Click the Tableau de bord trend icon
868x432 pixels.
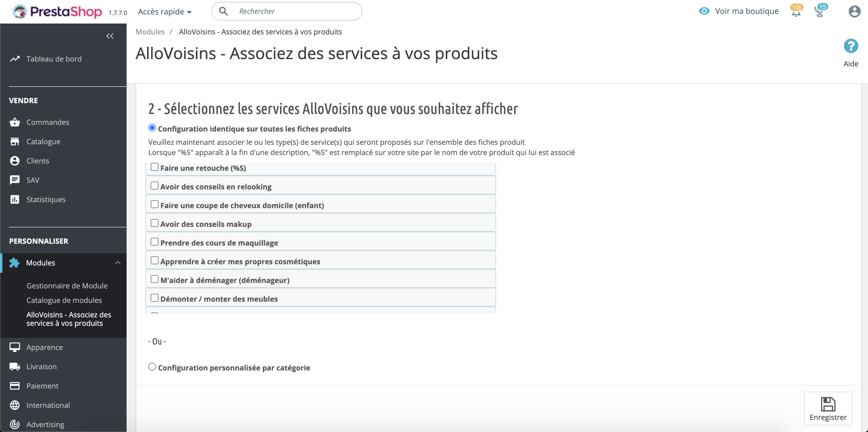tap(15, 59)
